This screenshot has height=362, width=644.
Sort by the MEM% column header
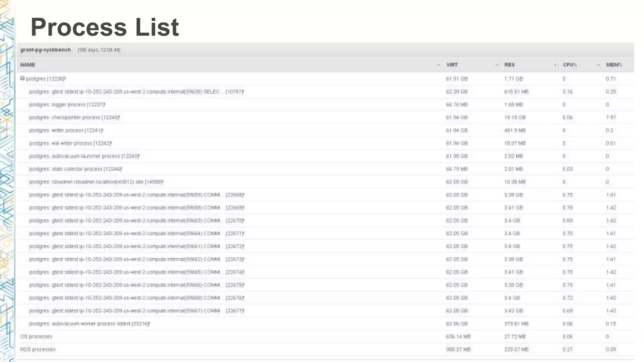coord(614,65)
